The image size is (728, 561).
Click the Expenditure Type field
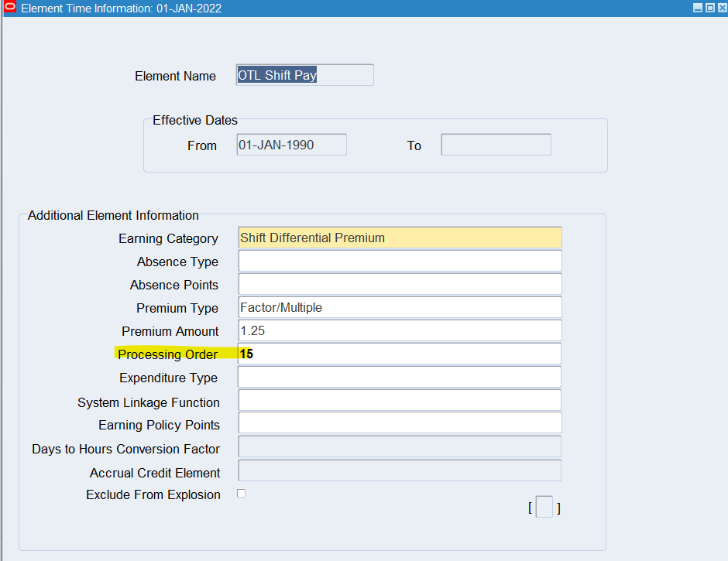pos(400,377)
